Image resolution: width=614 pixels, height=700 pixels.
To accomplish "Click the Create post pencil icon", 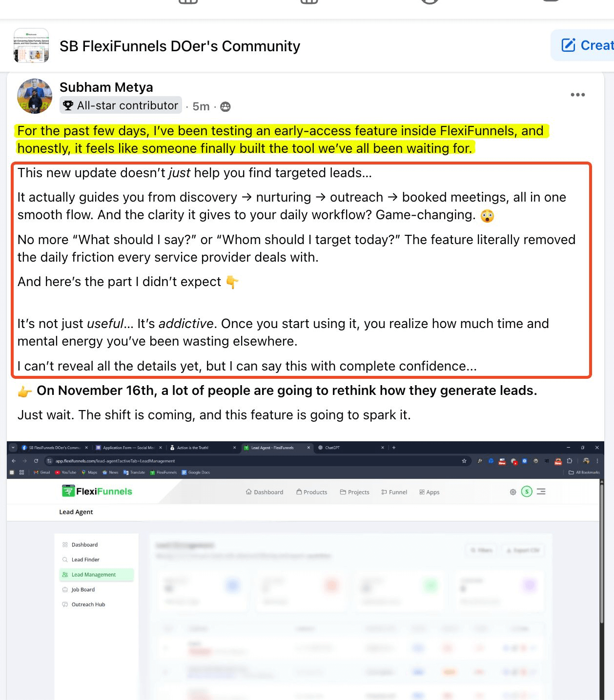I will point(568,45).
